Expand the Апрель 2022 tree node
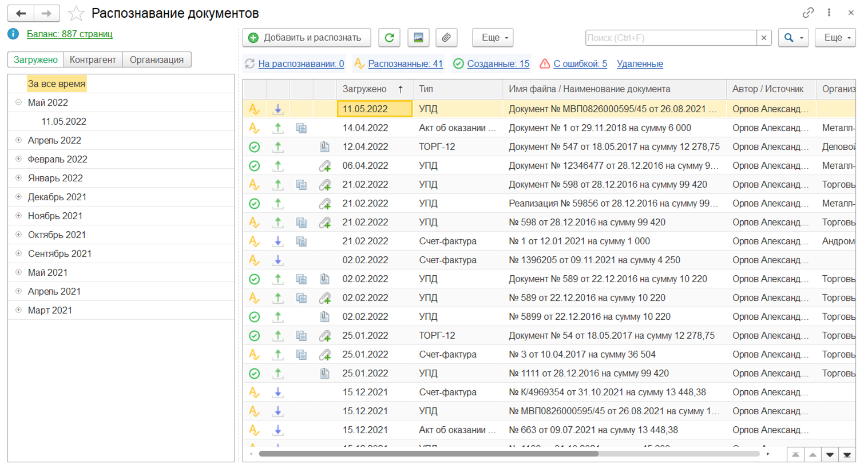868x468 pixels. [x=18, y=140]
